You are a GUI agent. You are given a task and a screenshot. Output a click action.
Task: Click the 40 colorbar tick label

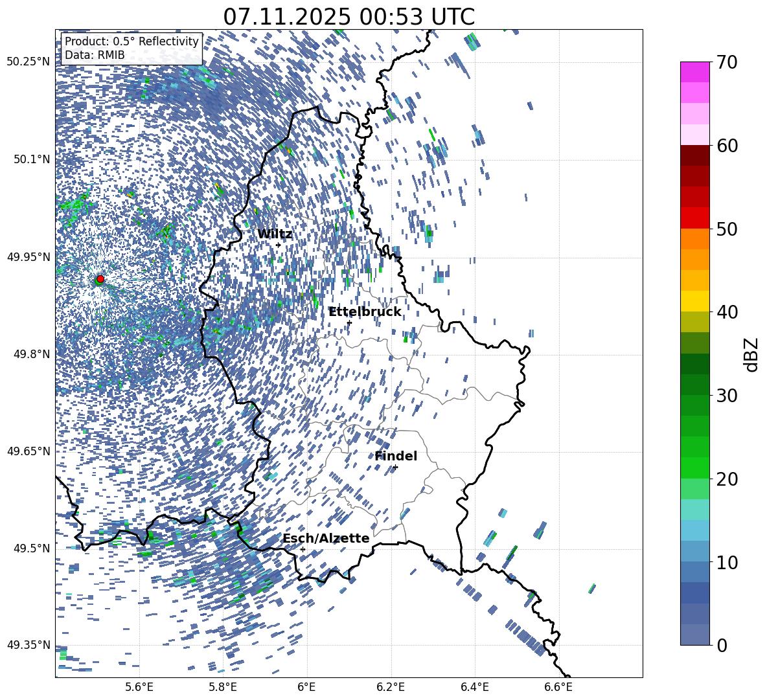coord(727,312)
